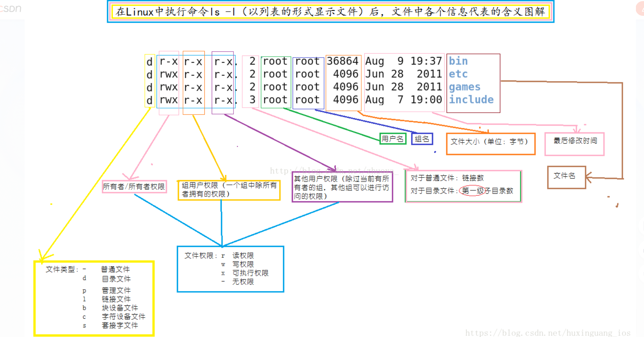Click the "w 写权限" entry
The width and height of the screenshot is (644, 337).
tap(237, 264)
